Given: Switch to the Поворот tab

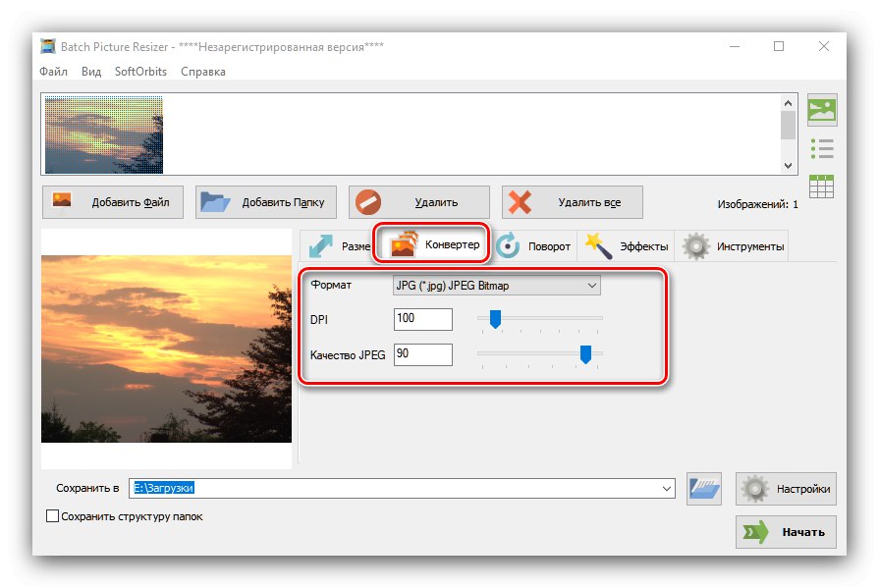Looking at the screenshot, I should click(533, 246).
